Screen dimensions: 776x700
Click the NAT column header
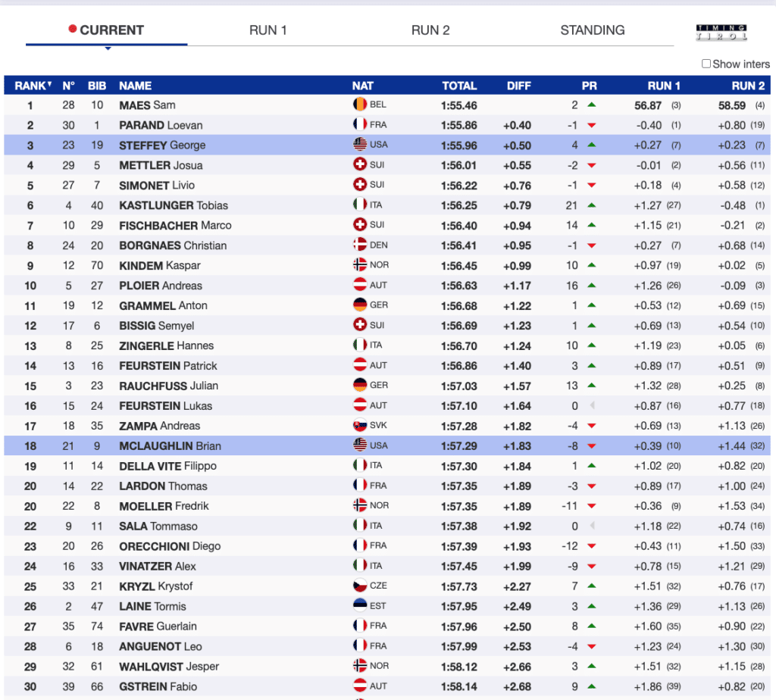tap(362, 86)
